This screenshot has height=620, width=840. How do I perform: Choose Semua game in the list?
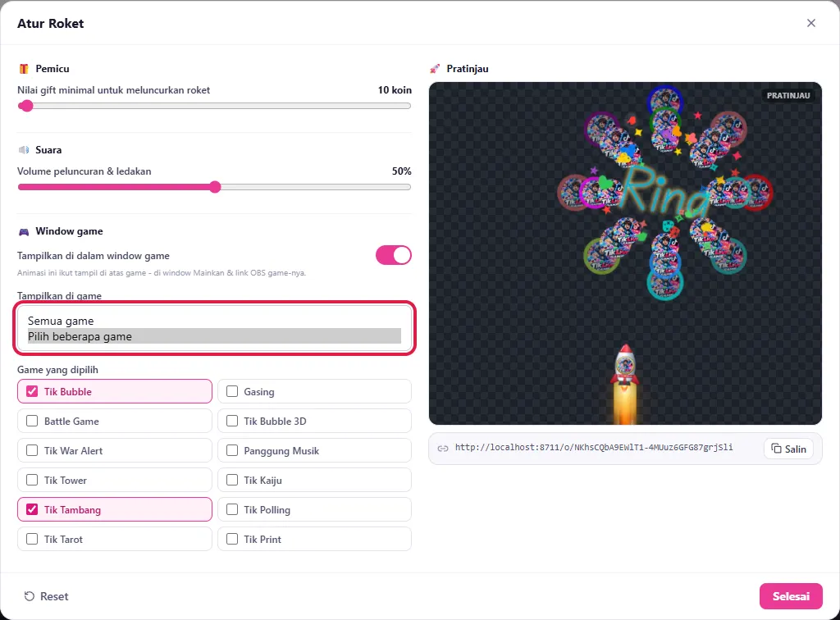pyautogui.click(x=214, y=321)
